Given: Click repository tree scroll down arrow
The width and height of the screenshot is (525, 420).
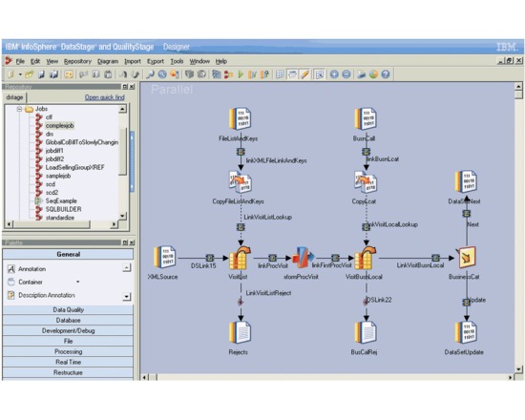Looking at the screenshot, I should pyautogui.click(x=122, y=216).
